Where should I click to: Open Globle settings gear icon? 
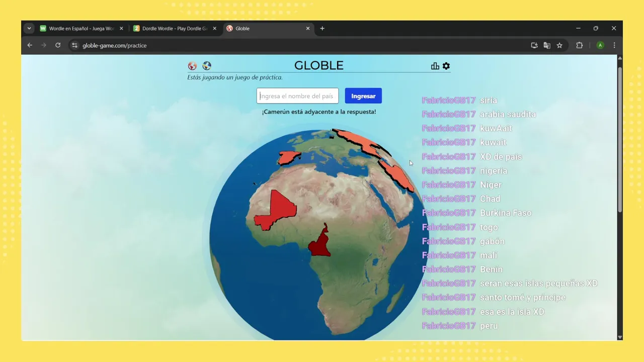point(446,66)
